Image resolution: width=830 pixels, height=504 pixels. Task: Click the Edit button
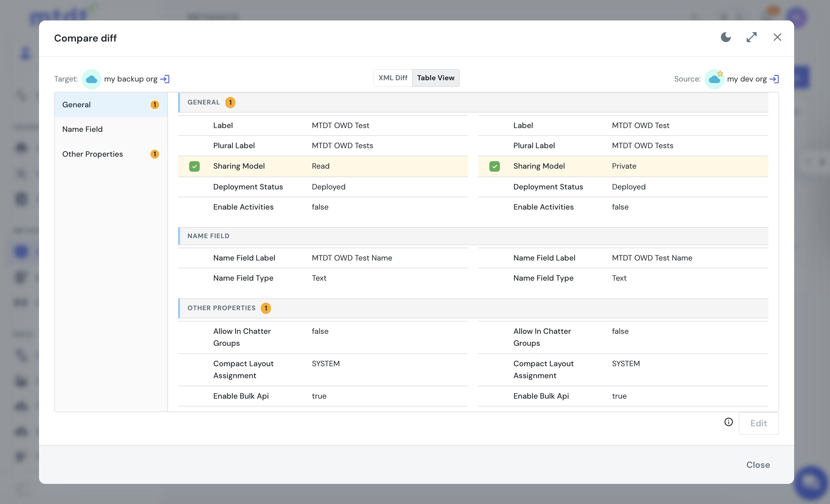pyautogui.click(x=759, y=423)
